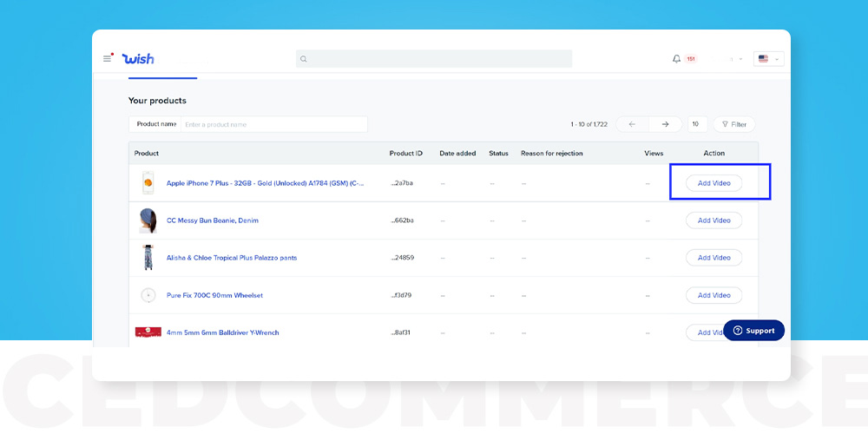
Task: Focus the top search bar
Action: (434, 59)
